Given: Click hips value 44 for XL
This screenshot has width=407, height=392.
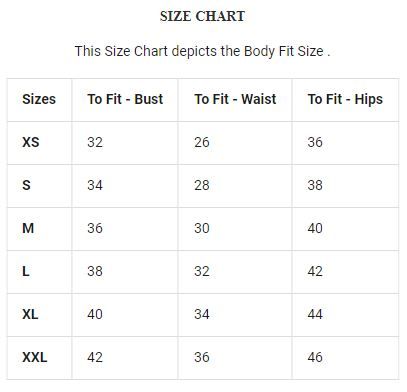Looking at the screenshot, I should coord(315,314).
